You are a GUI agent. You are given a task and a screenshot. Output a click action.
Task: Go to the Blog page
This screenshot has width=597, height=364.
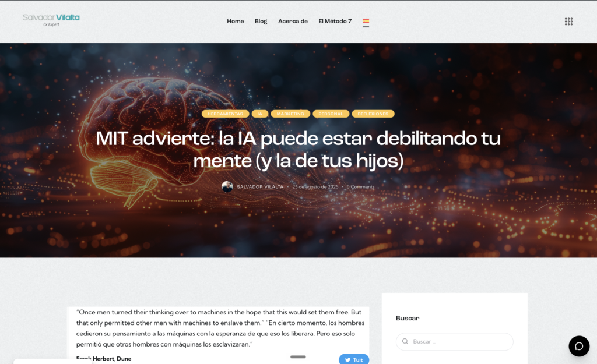click(261, 22)
